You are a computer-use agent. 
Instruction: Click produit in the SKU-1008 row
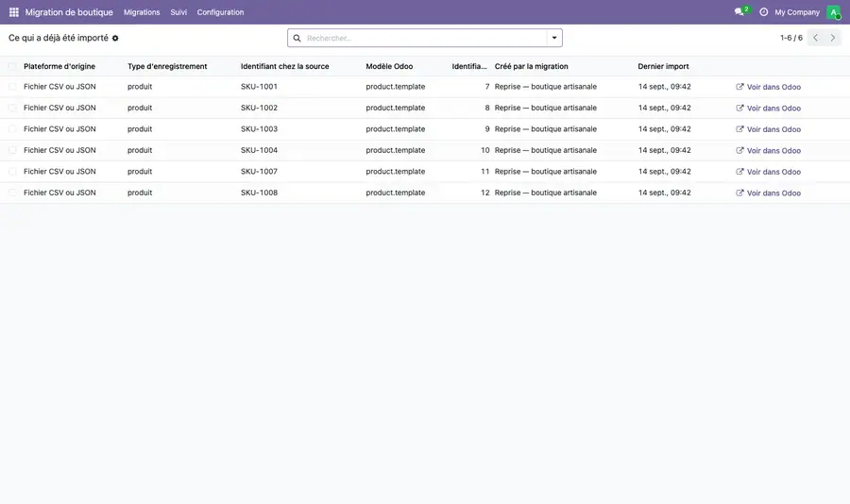tap(140, 193)
